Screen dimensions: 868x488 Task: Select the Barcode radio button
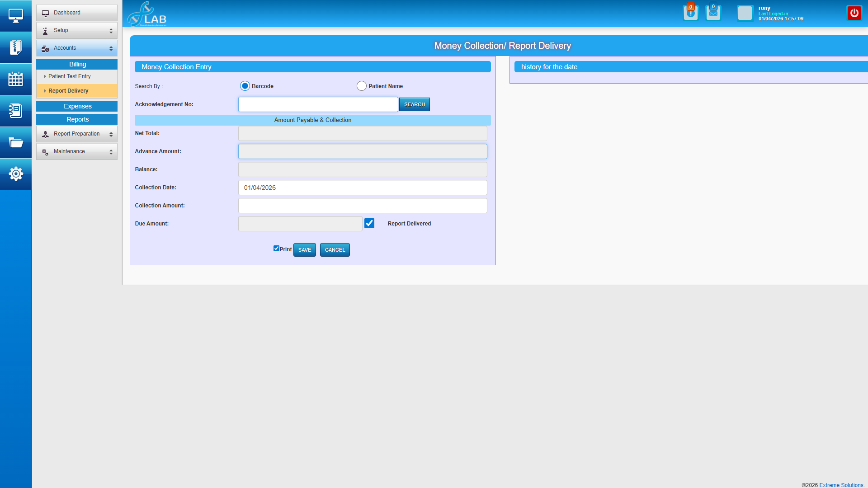click(x=245, y=86)
